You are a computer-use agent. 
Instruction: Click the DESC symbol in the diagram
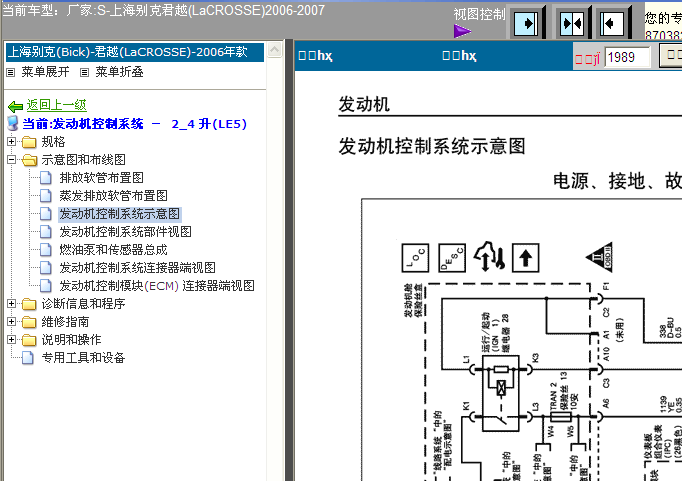[x=452, y=258]
